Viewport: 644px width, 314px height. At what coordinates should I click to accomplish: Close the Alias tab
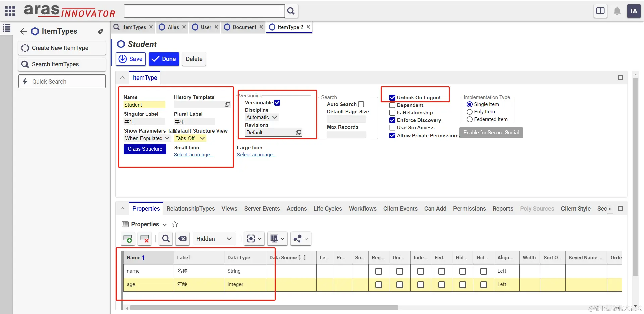click(x=184, y=27)
